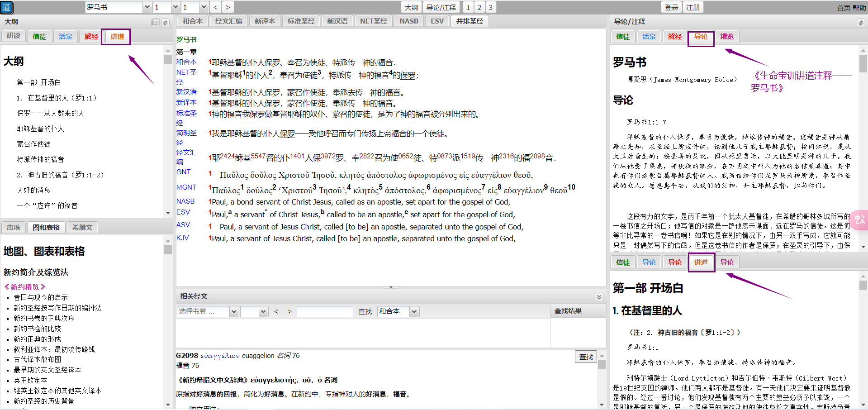
Task: Click the 登录 button
Action: (x=671, y=7)
